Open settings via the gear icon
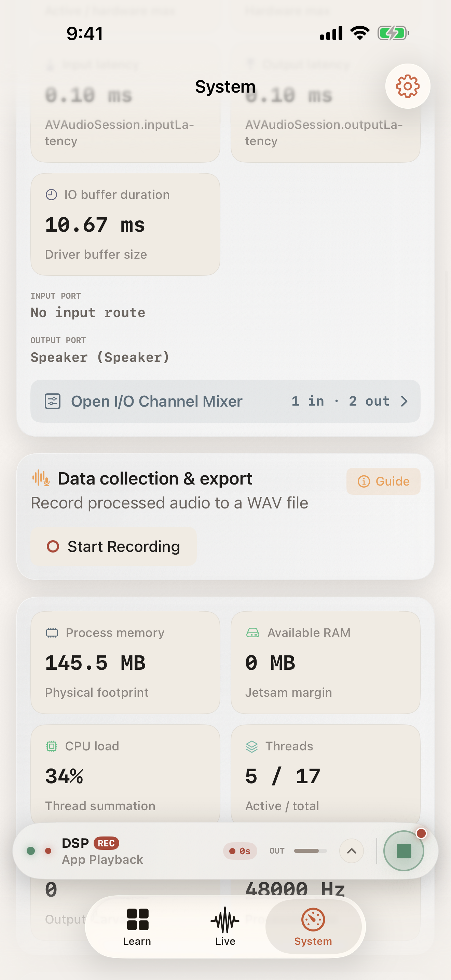 408,86
